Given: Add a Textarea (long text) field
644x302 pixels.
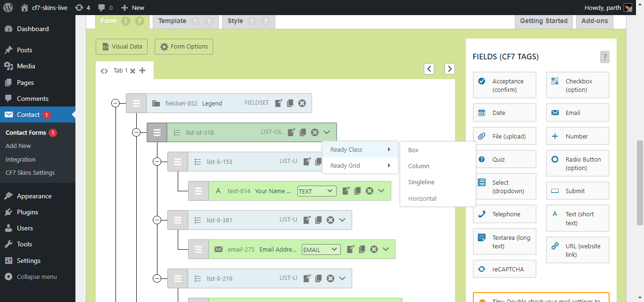Looking at the screenshot, I should click(x=504, y=242).
